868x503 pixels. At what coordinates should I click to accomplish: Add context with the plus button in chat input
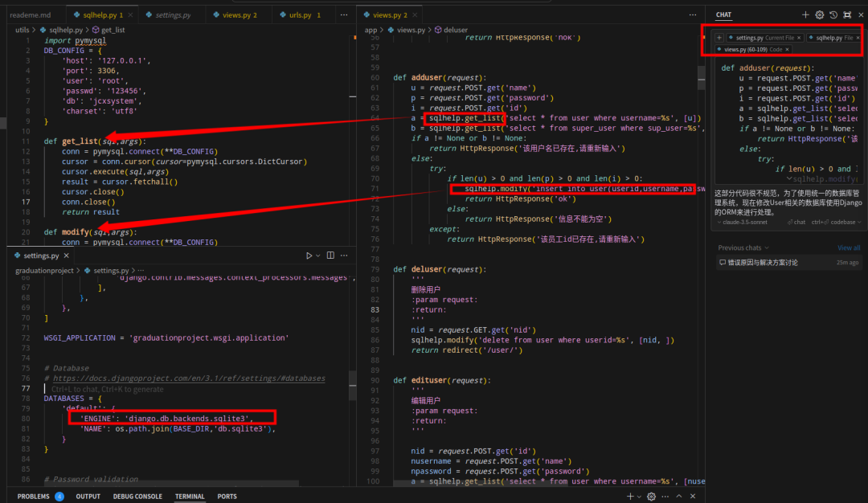[x=719, y=38]
